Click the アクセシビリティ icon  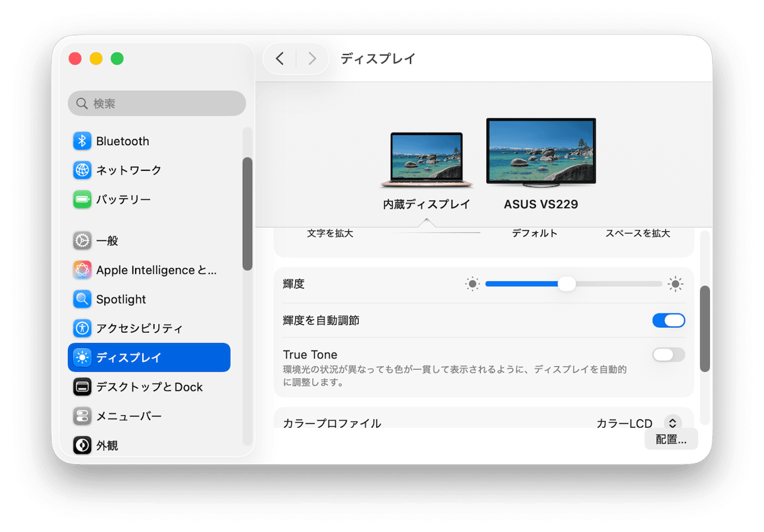click(82, 328)
